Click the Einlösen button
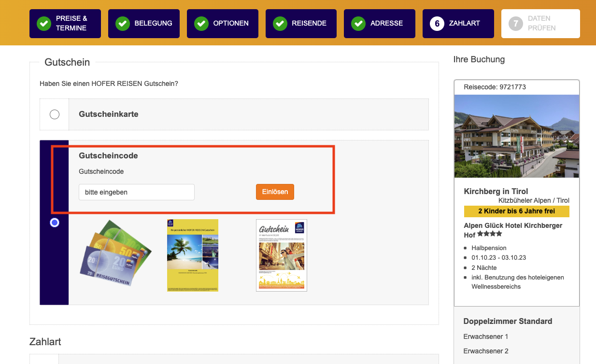Screen dimensions: 596x364 pyautogui.click(x=275, y=192)
